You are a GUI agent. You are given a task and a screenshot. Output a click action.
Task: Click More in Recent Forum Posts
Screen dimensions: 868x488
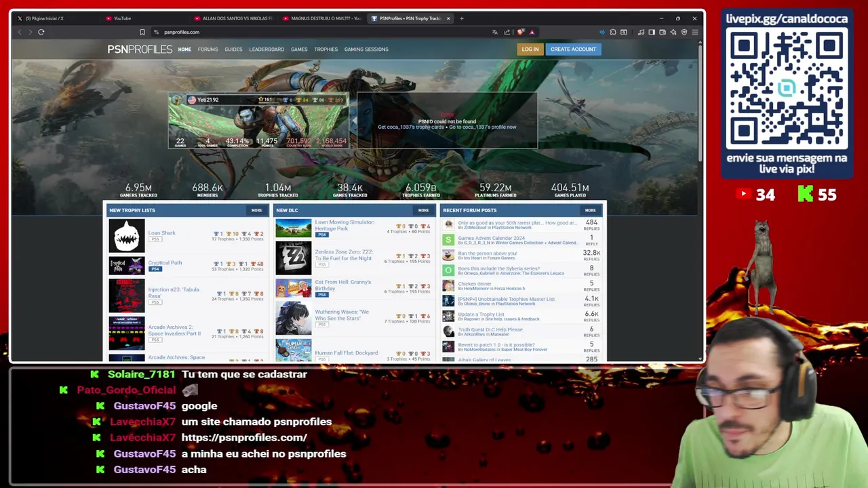tap(591, 210)
